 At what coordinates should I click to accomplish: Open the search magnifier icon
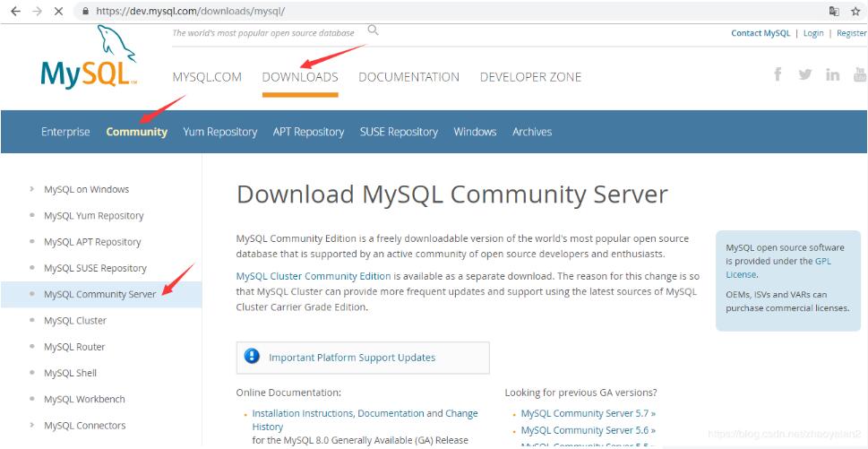374,30
